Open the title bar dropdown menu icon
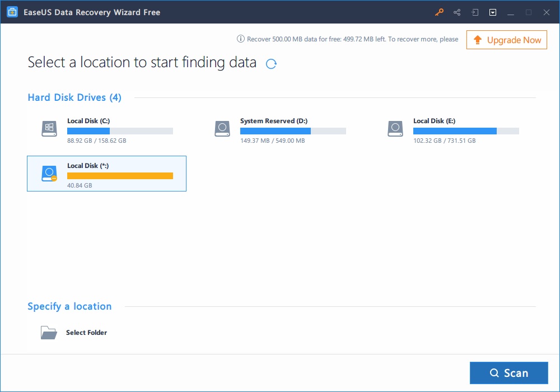 [492, 12]
